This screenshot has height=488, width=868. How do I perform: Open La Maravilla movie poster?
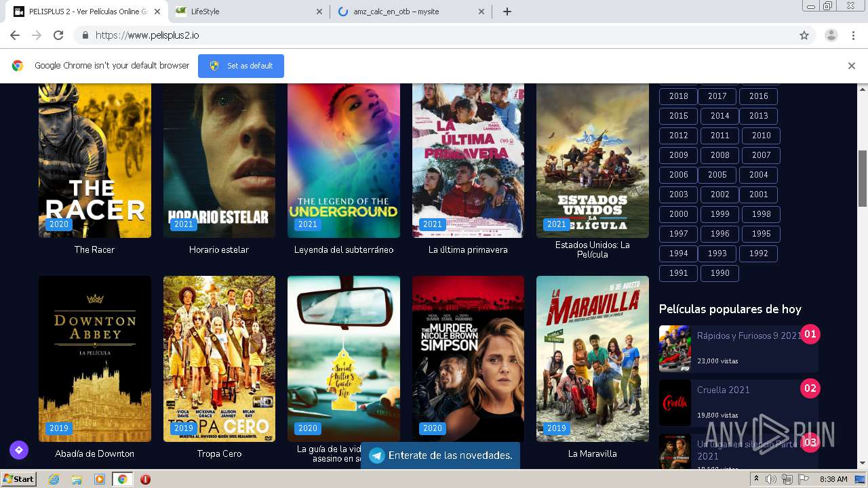(593, 359)
